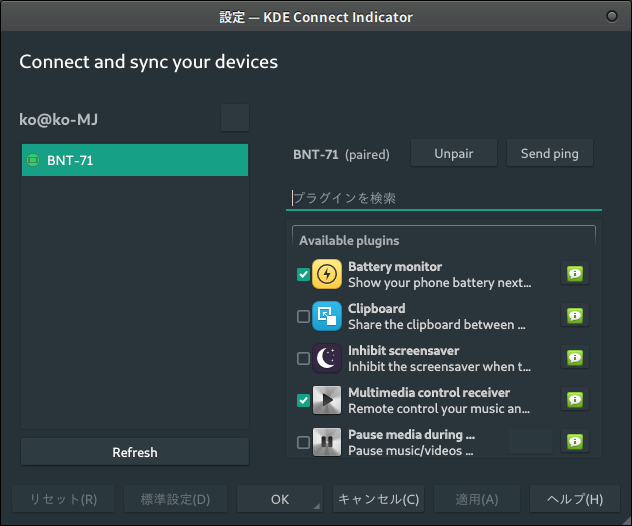Click the Available plugins header
The width and height of the screenshot is (632, 526).
click(x=349, y=241)
